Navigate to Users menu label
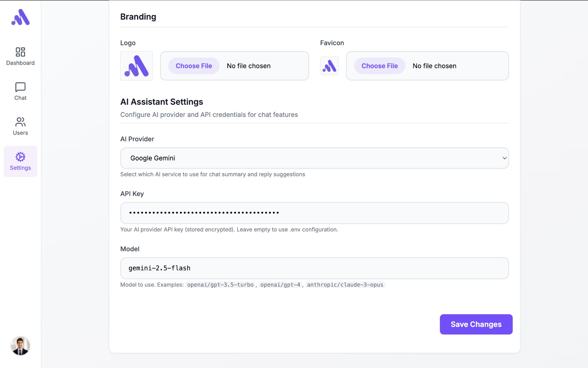Viewport: 588px width, 368px height. click(x=20, y=133)
